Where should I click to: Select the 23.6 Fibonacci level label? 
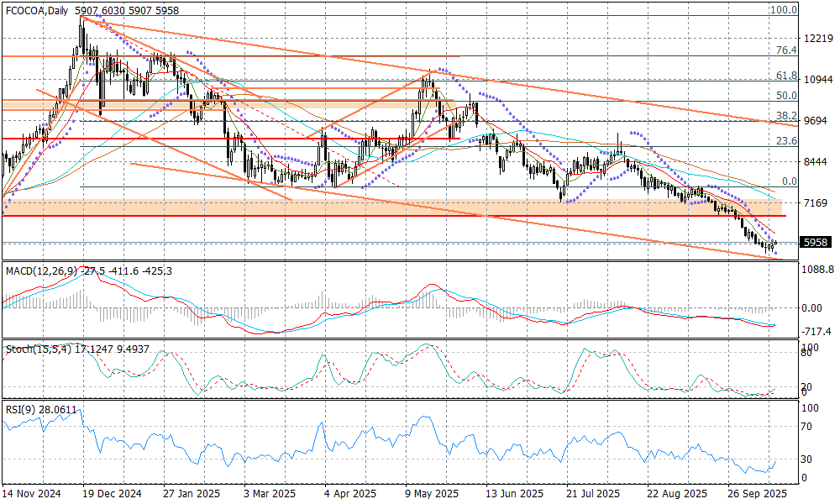coord(785,141)
